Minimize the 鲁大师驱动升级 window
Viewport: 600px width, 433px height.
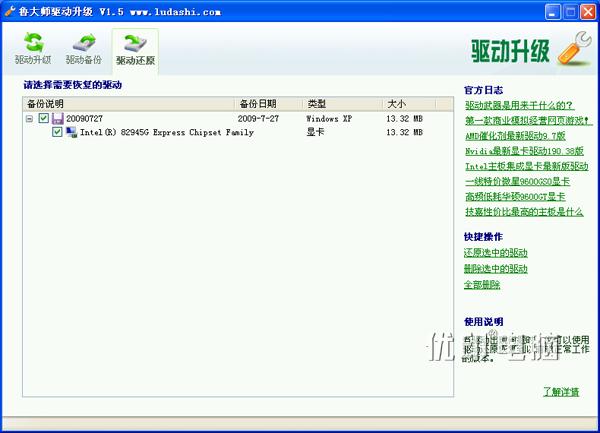pyautogui.click(x=553, y=12)
